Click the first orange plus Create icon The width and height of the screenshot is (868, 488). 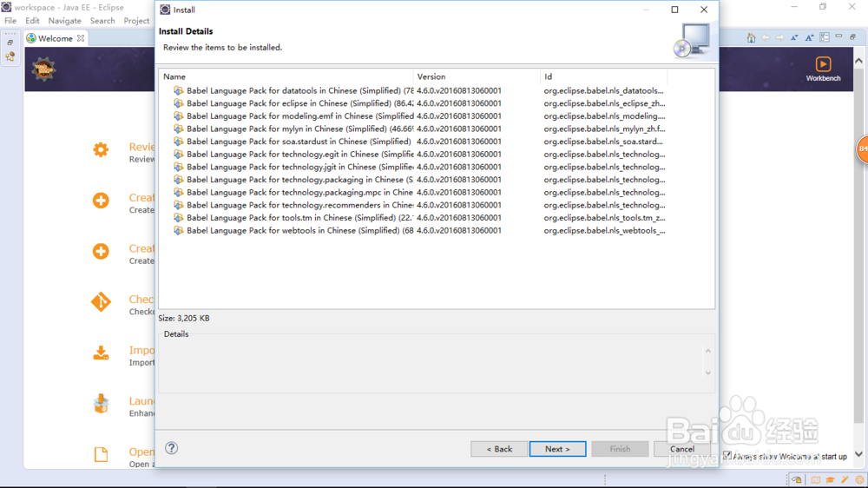101,201
